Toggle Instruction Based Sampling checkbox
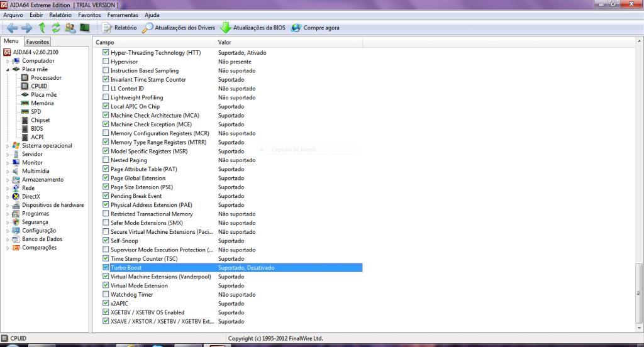The width and height of the screenshot is (644, 347). coord(106,70)
